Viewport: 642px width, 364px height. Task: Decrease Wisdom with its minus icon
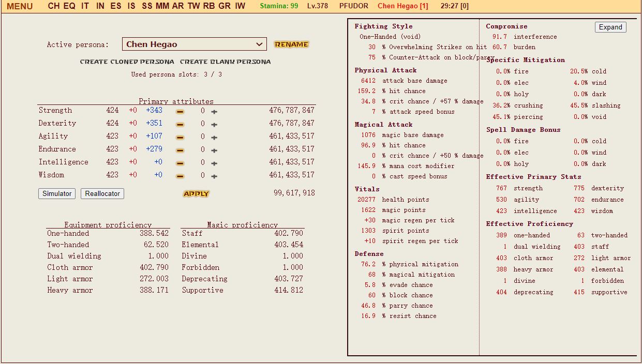pos(180,176)
